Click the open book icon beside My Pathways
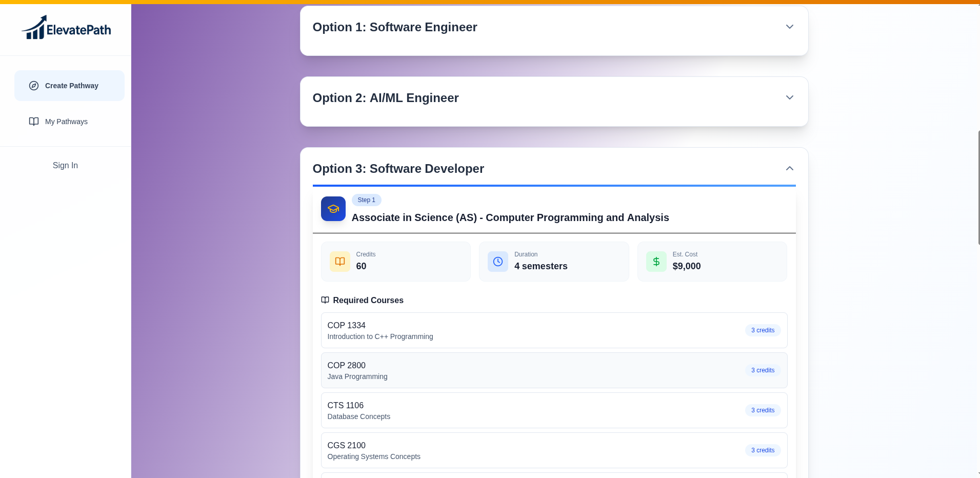The image size is (980, 478). (34, 122)
